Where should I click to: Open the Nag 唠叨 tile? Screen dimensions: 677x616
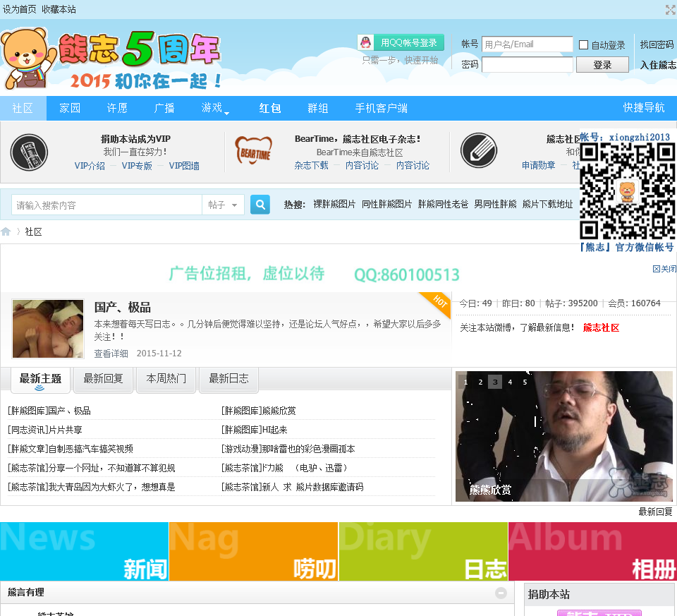pos(253,551)
